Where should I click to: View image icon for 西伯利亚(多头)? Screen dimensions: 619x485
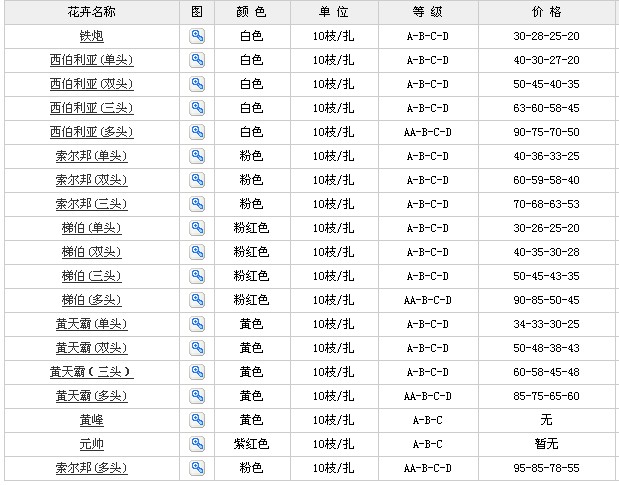pos(197,132)
